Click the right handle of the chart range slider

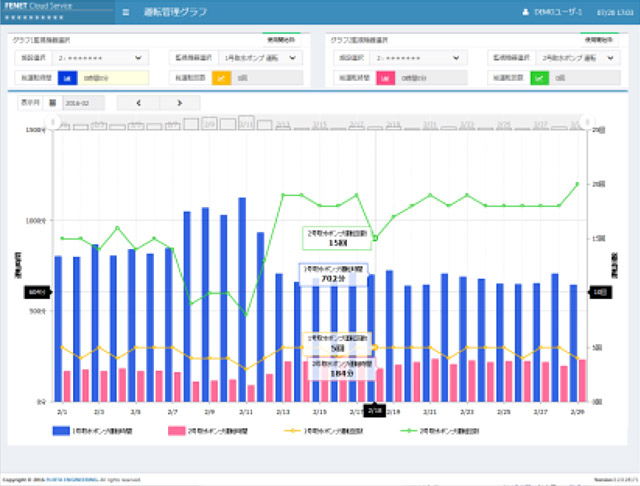tap(587, 122)
